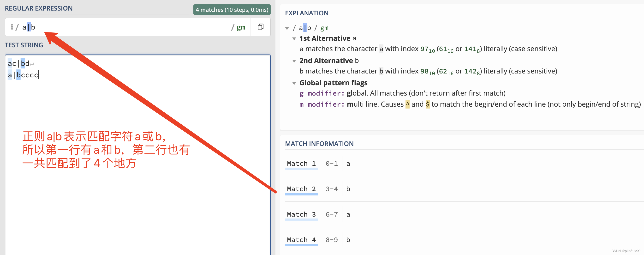Image resolution: width=644 pixels, height=255 pixels.
Task: Click the '1st Alternative' heading text
Action: tap(325, 38)
